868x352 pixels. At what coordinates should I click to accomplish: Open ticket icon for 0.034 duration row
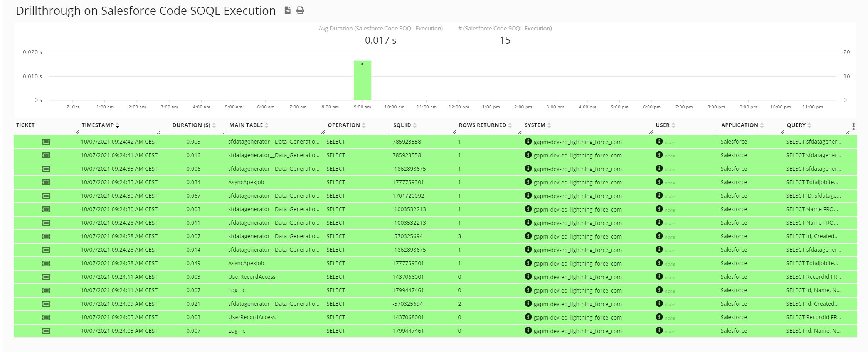pyautogui.click(x=46, y=183)
